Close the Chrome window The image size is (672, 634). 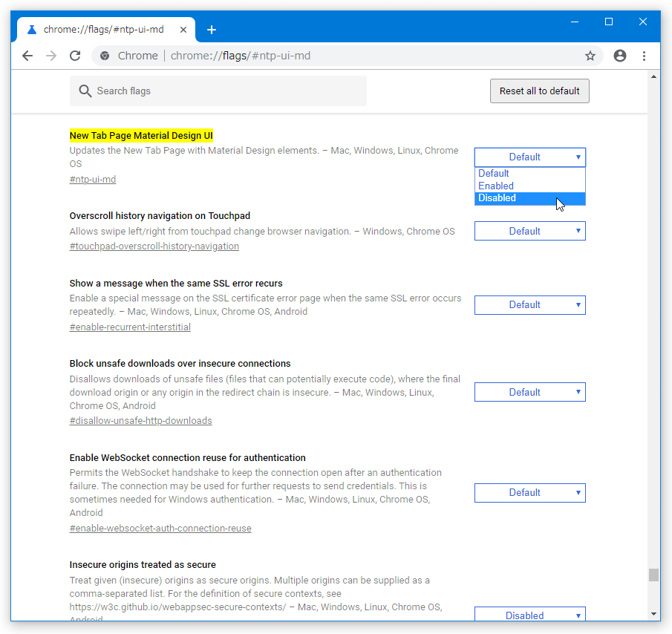pos(643,22)
